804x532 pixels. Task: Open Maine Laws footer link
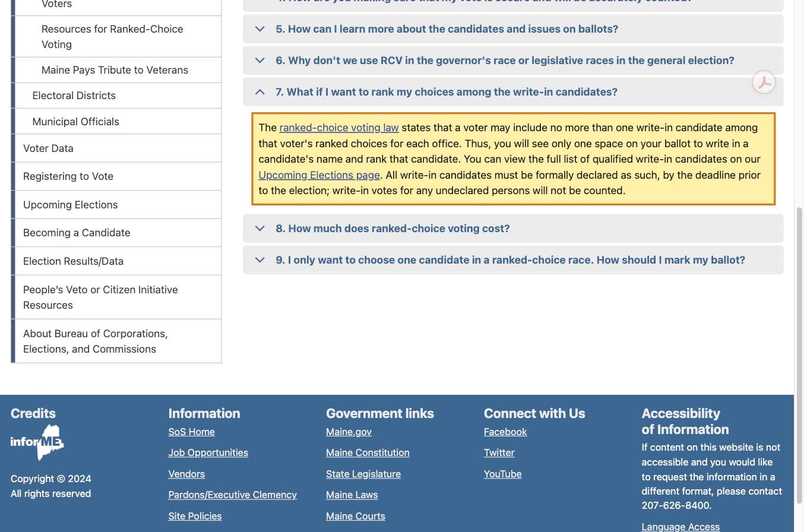pyautogui.click(x=352, y=495)
